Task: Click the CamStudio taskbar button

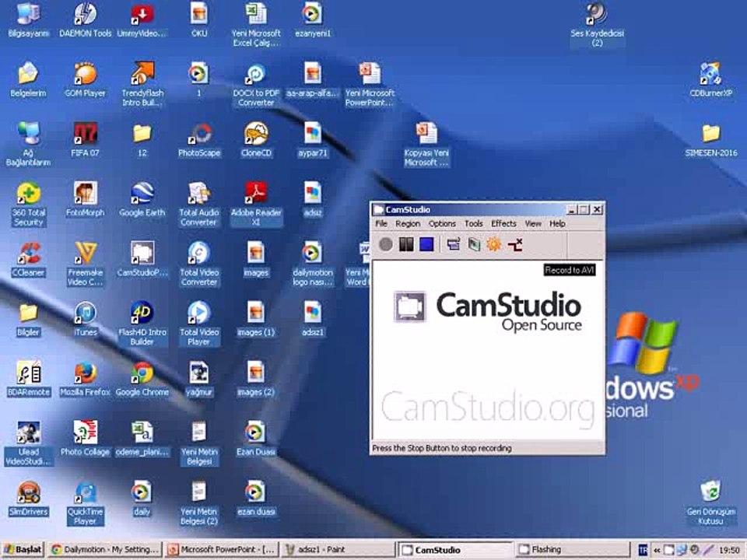Action: [455, 550]
